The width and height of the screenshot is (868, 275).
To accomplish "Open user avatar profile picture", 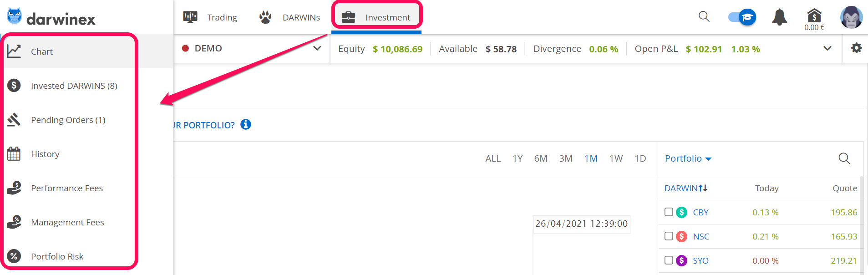I will pos(851,17).
